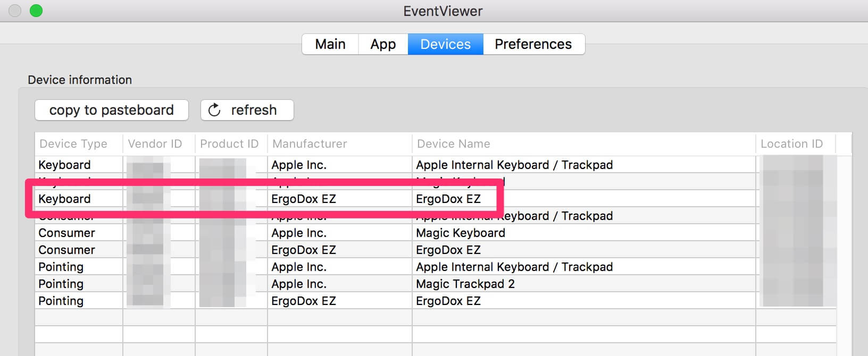This screenshot has width=868, height=356.
Task: Open the App tab
Action: tap(383, 44)
